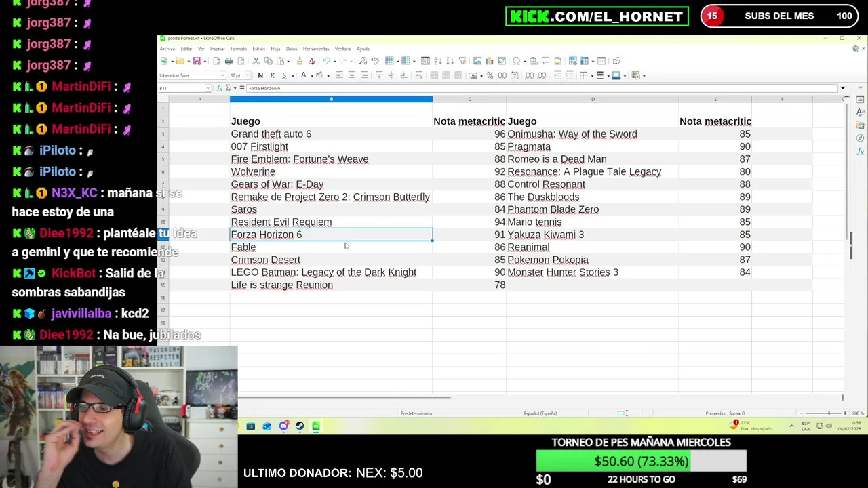Select the column D header
Screen dimensions: 868x488
[x=592, y=100]
